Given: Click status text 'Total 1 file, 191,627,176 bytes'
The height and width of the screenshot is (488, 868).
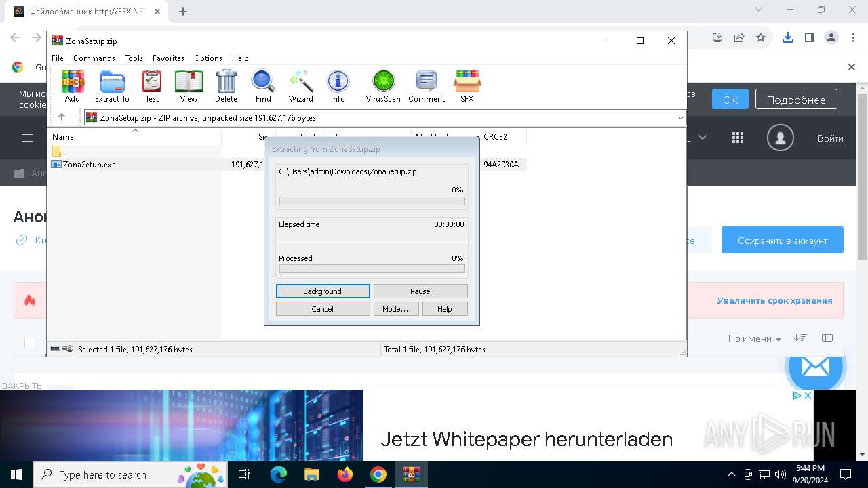Looking at the screenshot, I should (x=434, y=350).
